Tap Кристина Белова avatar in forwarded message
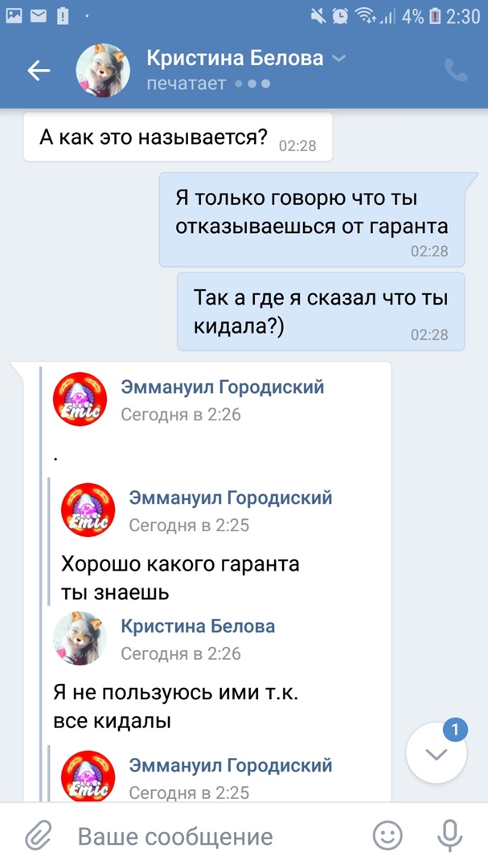 (80, 638)
